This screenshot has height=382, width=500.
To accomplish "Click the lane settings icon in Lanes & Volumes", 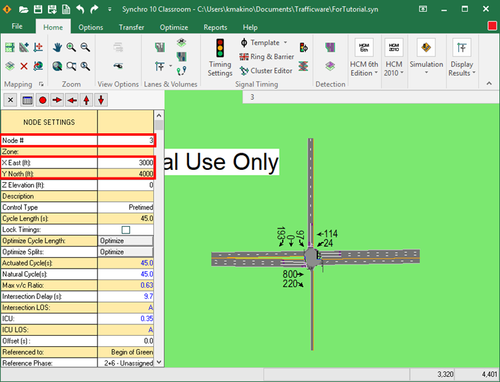I will pyautogui.click(x=160, y=48).
